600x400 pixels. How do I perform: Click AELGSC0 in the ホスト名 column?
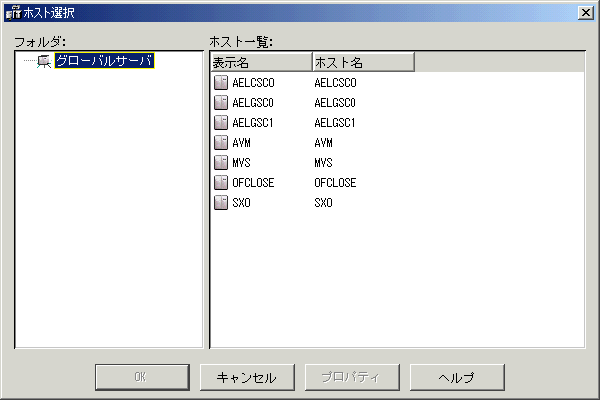click(x=335, y=103)
